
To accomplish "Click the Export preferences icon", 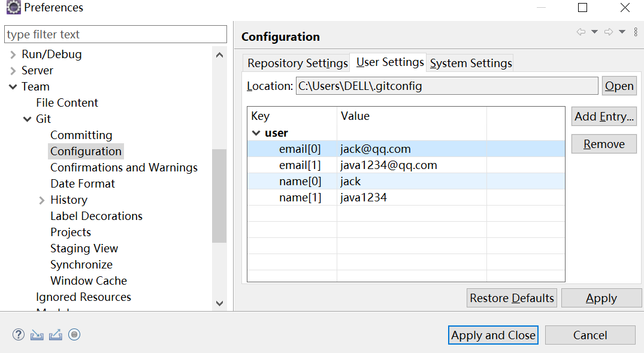I will 56,335.
